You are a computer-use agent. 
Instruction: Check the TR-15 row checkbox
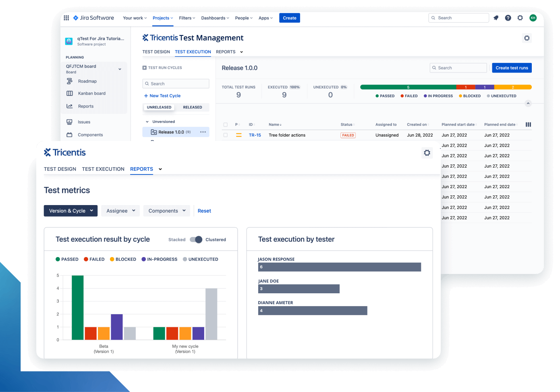point(226,135)
